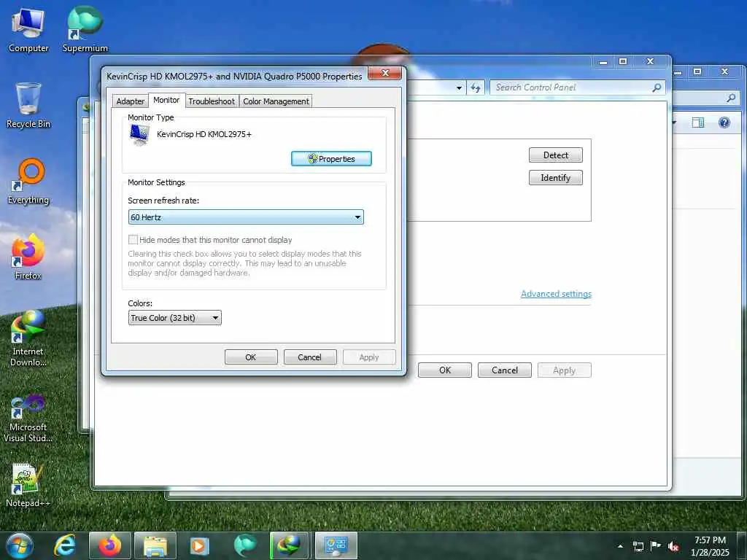Click the search magnifier in Control Panel

click(657, 87)
